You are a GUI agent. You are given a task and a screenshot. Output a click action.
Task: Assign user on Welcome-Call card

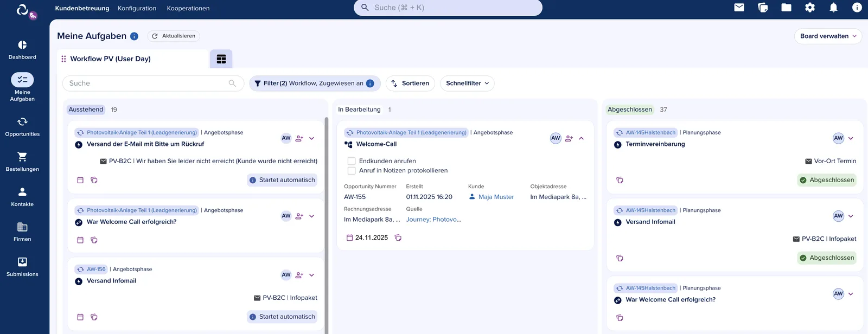(x=569, y=138)
